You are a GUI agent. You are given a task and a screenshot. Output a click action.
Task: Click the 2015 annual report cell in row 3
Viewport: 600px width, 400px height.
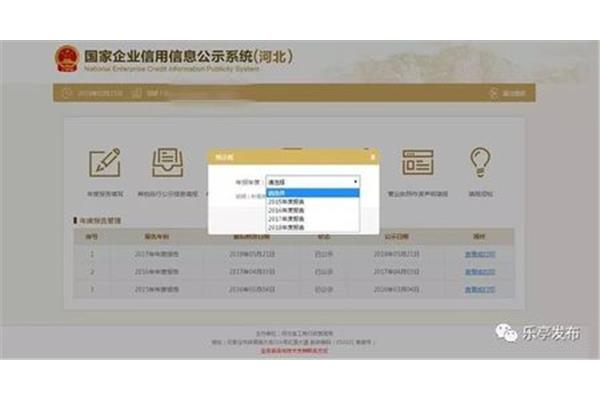pyautogui.click(x=157, y=289)
